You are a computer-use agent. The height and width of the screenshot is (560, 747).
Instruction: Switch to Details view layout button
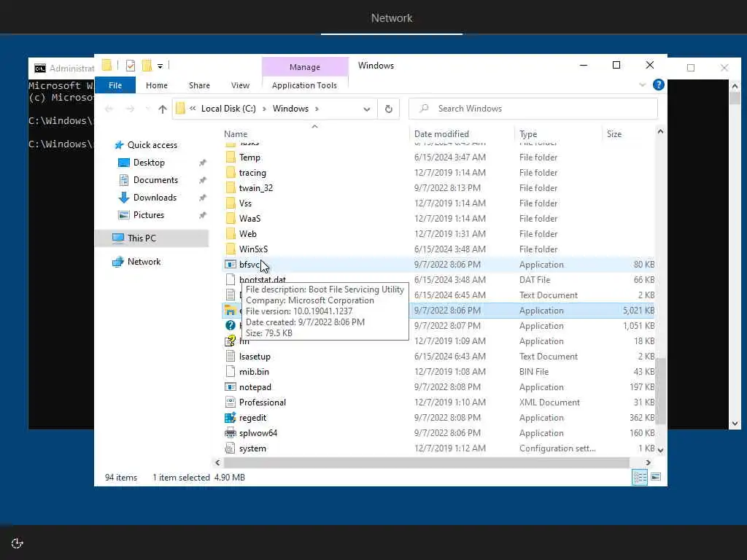coord(639,477)
